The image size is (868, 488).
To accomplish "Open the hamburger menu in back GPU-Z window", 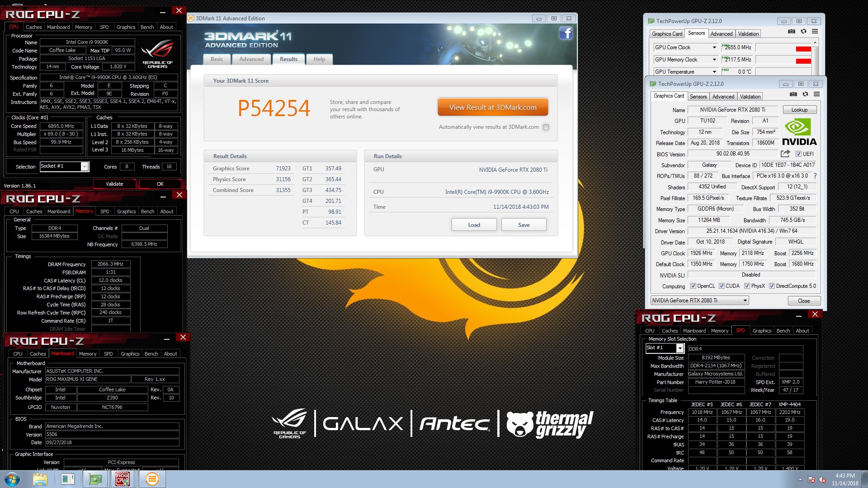I will coord(815,31).
